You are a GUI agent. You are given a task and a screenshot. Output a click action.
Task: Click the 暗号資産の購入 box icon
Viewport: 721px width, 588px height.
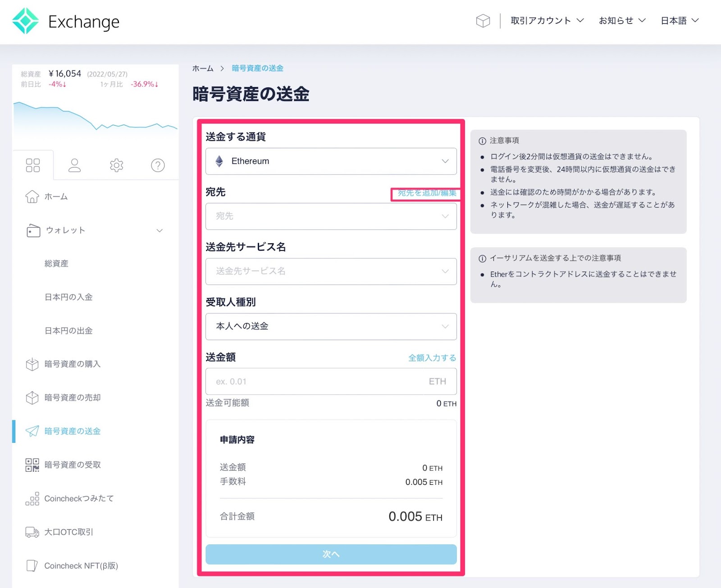(32, 364)
